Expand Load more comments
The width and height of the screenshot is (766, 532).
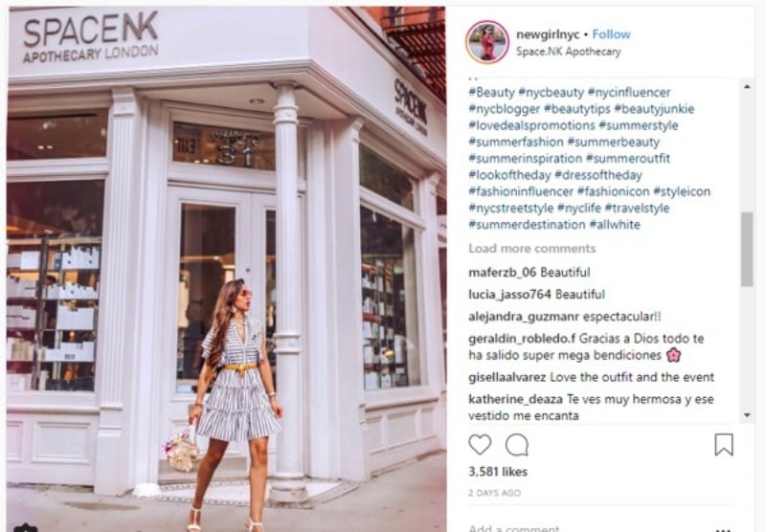pyautogui.click(x=532, y=249)
